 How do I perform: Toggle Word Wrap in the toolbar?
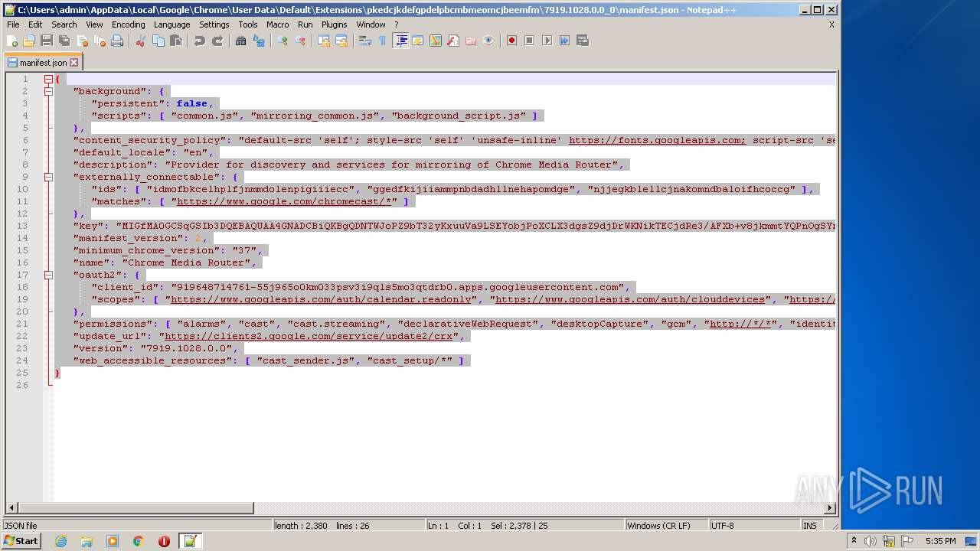click(365, 41)
